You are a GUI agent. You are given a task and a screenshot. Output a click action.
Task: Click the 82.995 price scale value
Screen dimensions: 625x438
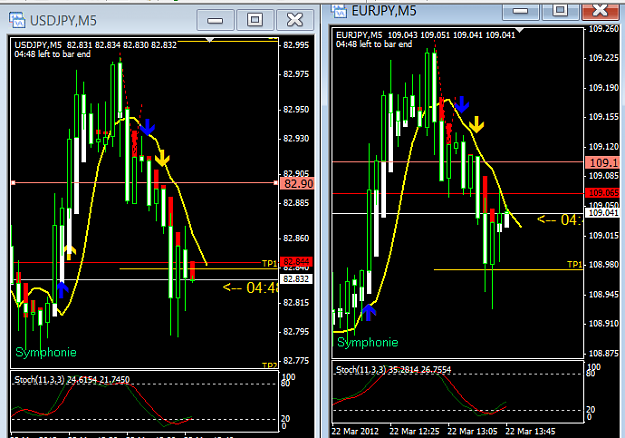296,45
